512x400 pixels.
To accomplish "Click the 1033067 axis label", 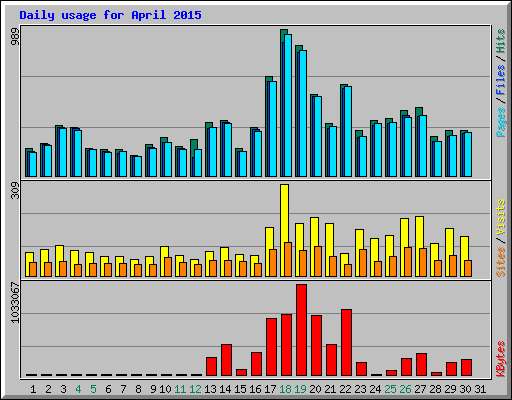I will pyautogui.click(x=15, y=303).
